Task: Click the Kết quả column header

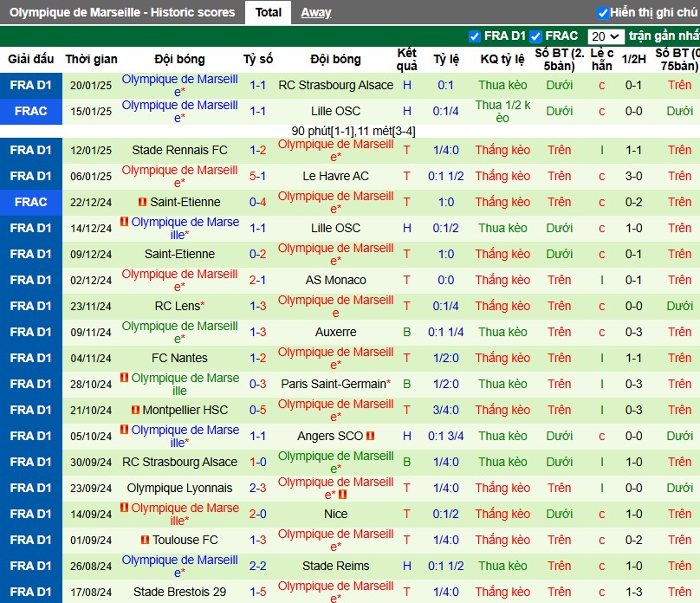Action: pos(406,60)
